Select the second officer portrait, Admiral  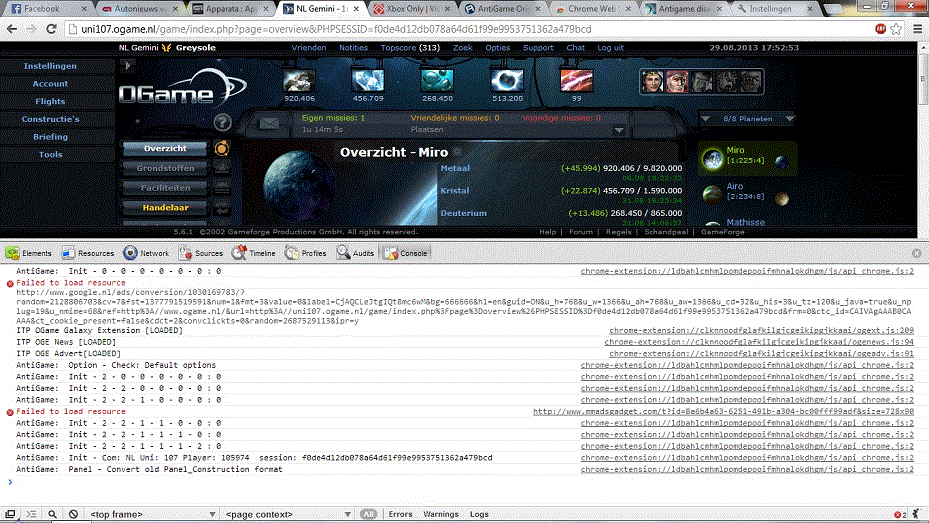click(677, 82)
